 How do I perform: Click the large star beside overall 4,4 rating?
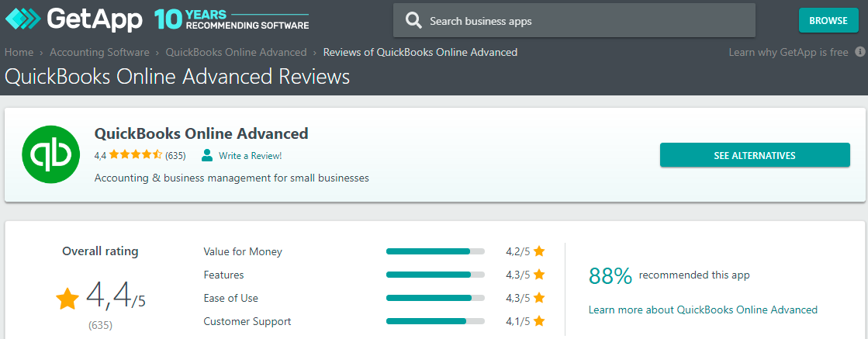click(67, 299)
